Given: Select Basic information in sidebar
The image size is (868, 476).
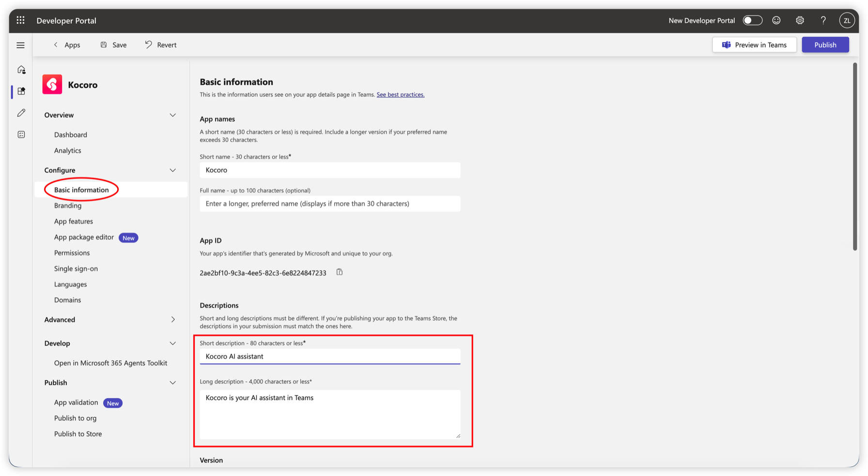Looking at the screenshot, I should (x=111, y=190).
